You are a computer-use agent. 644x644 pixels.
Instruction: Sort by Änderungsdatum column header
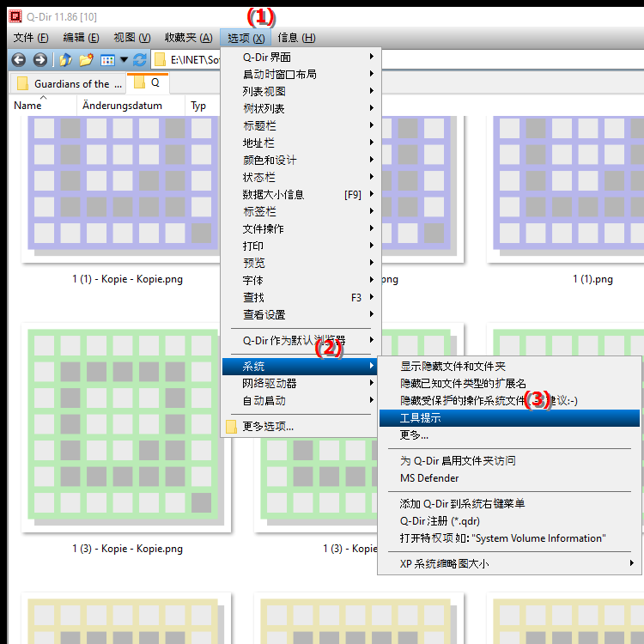point(131,106)
